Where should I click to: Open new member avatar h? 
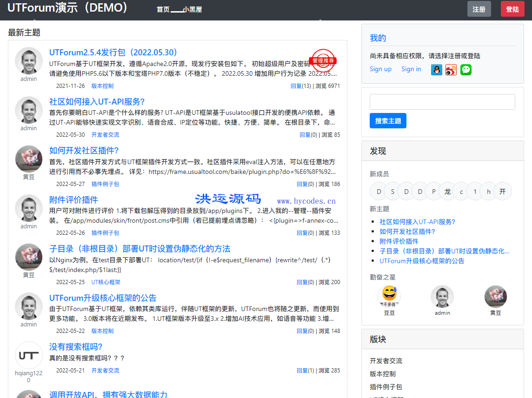[x=489, y=192]
